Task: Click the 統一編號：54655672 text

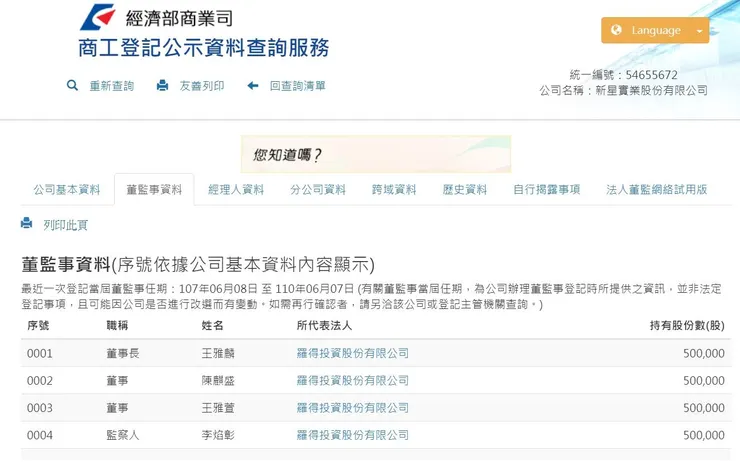Action: [x=623, y=75]
